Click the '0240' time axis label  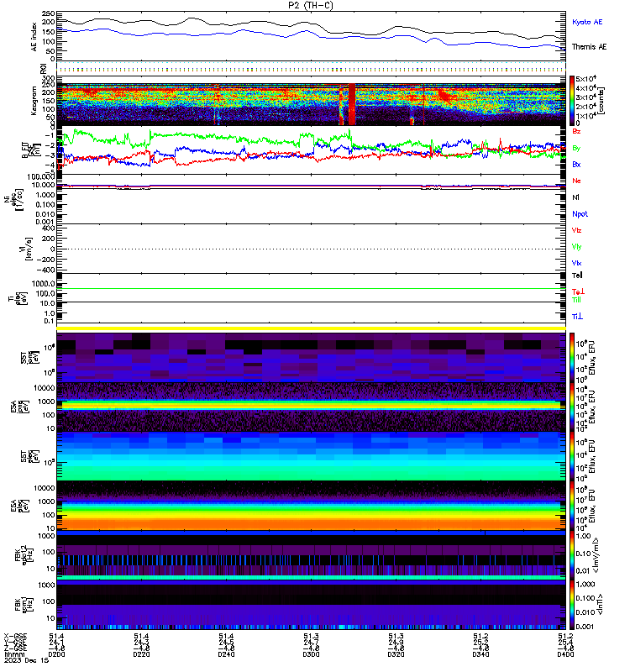[x=226, y=654]
